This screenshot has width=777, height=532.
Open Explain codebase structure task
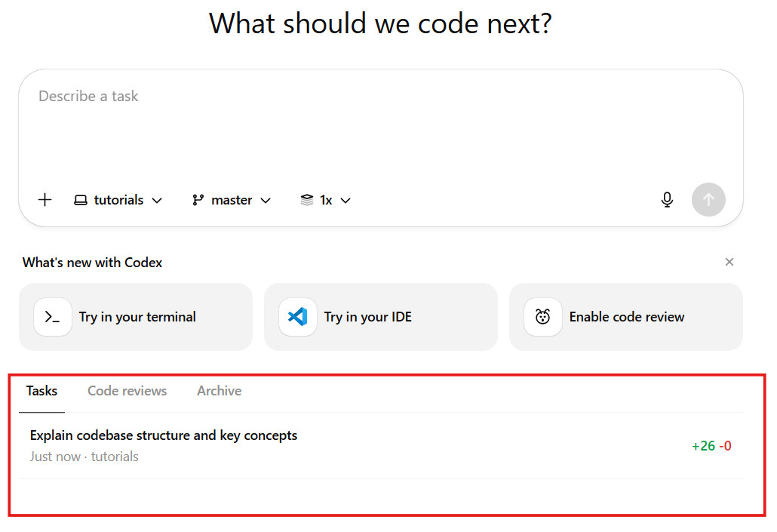pos(164,435)
